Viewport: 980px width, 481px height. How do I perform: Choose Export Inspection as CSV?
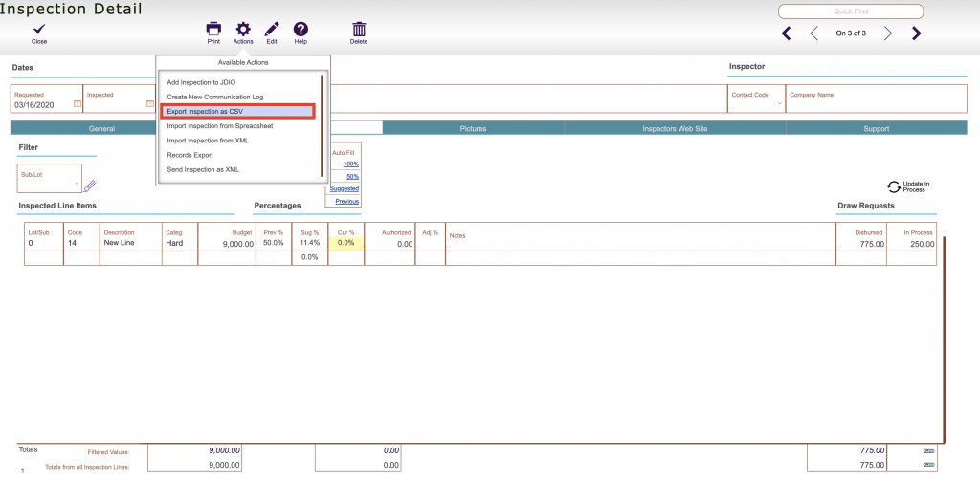click(x=237, y=111)
